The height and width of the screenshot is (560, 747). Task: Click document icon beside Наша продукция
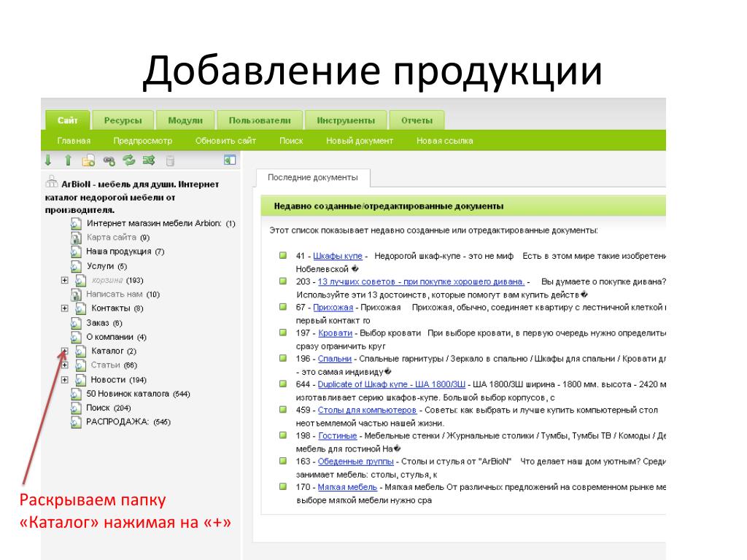pyautogui.click(x=76, y=252)
